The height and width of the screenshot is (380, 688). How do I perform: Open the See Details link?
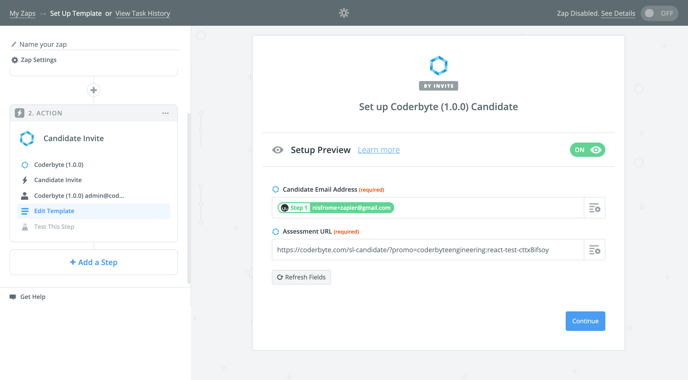point(618,13)
